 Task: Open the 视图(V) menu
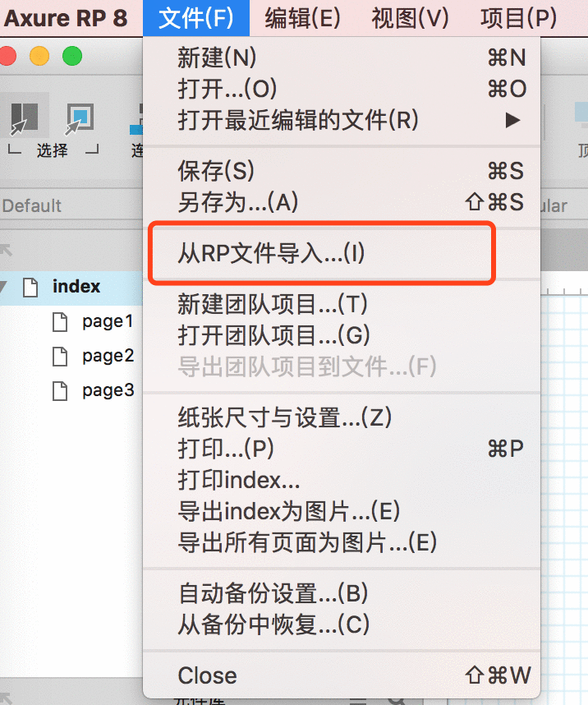pyautogui.click(x=410, y=18)
